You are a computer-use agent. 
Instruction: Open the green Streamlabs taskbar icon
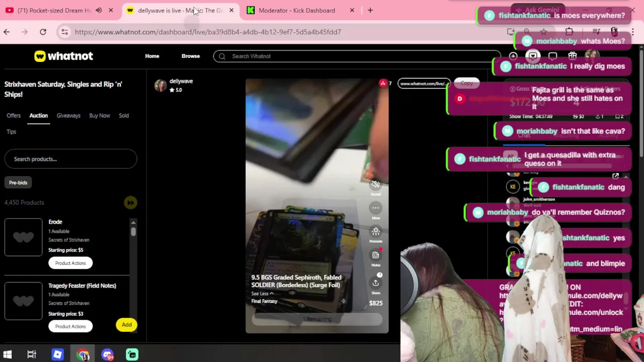pos(132,355)
